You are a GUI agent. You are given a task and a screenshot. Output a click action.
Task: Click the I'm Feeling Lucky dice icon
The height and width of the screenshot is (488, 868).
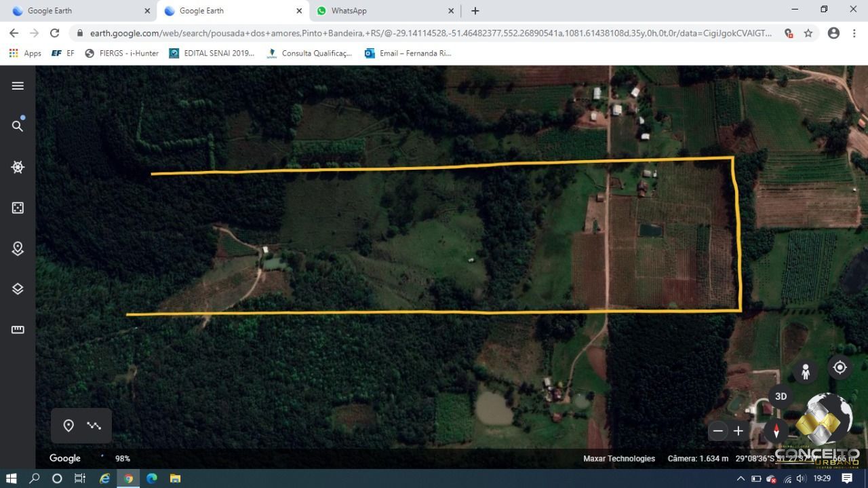[18, 208]
